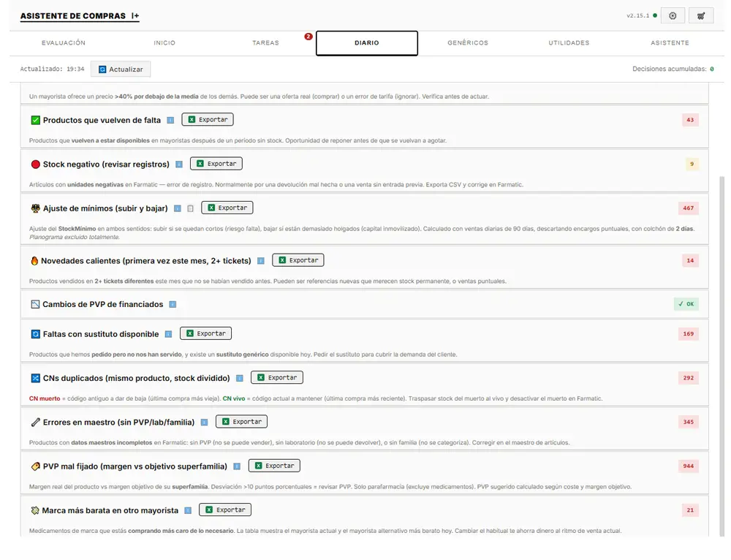731x560 pixels.
Task: Expand Novedades calientes section title
Action: point(146,261)
